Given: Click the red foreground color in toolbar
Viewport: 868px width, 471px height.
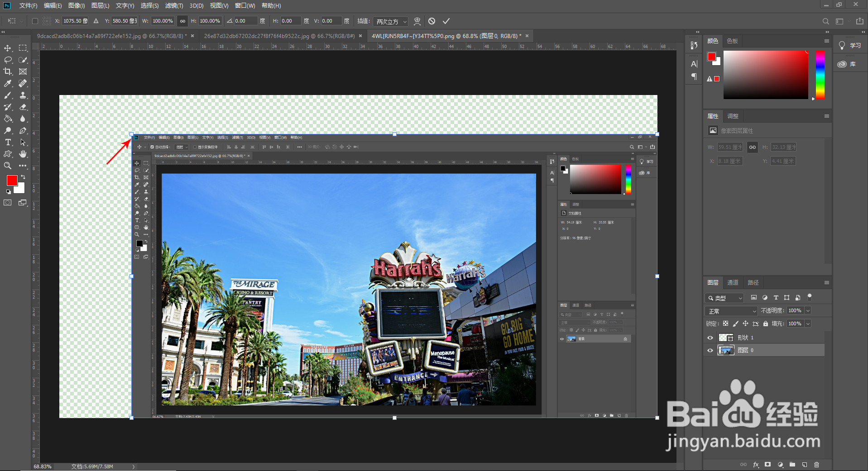Looking at the screenshot, I should (x=12, y=181).
